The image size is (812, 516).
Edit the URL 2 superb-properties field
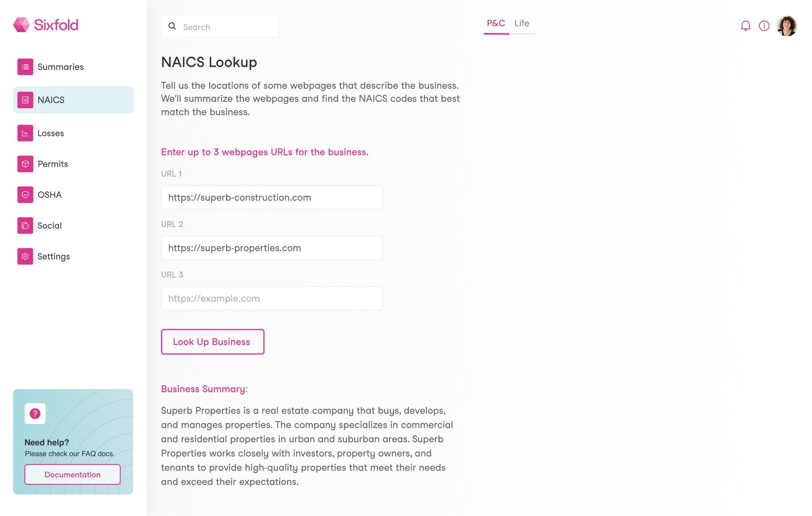272,248
